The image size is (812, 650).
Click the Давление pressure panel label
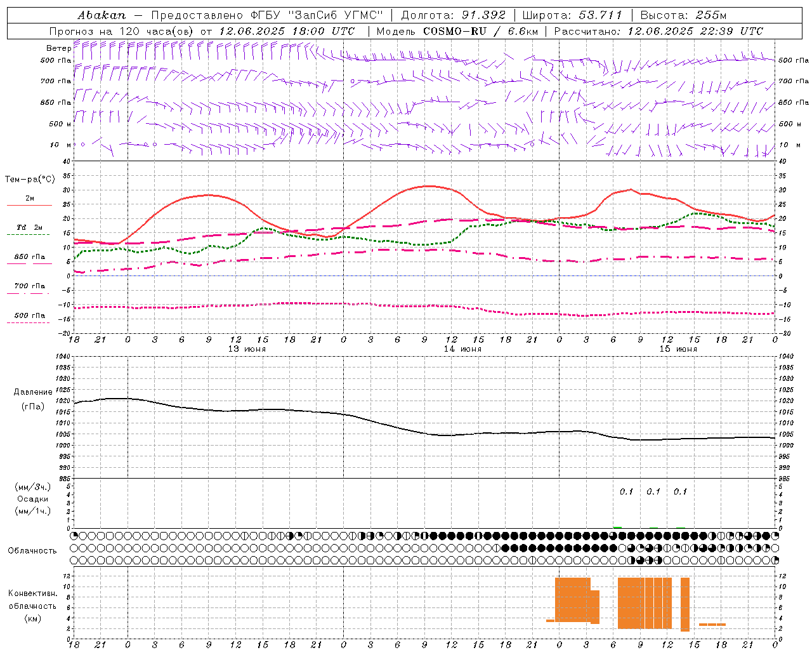33,392
